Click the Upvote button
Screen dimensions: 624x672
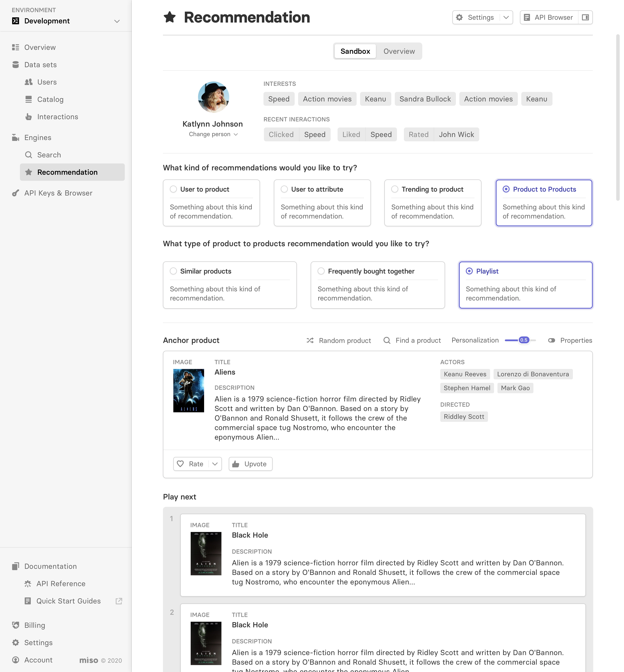click(x=250, y=464)
